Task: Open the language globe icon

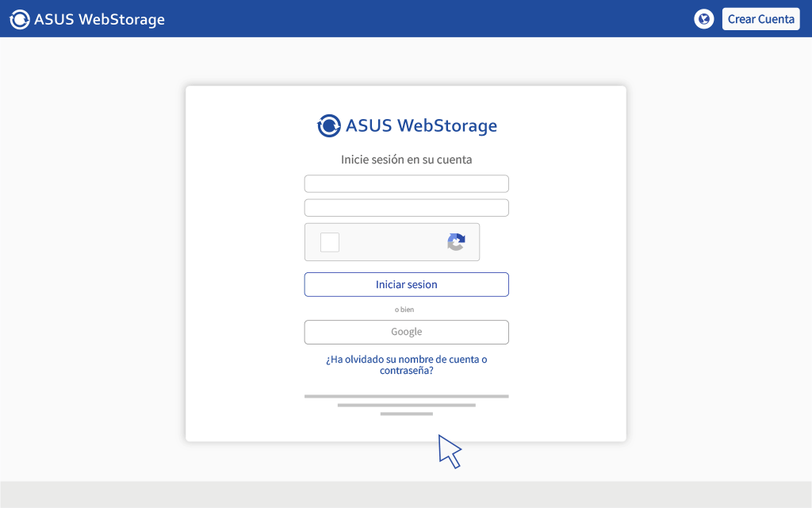Action: pos(704,19)
